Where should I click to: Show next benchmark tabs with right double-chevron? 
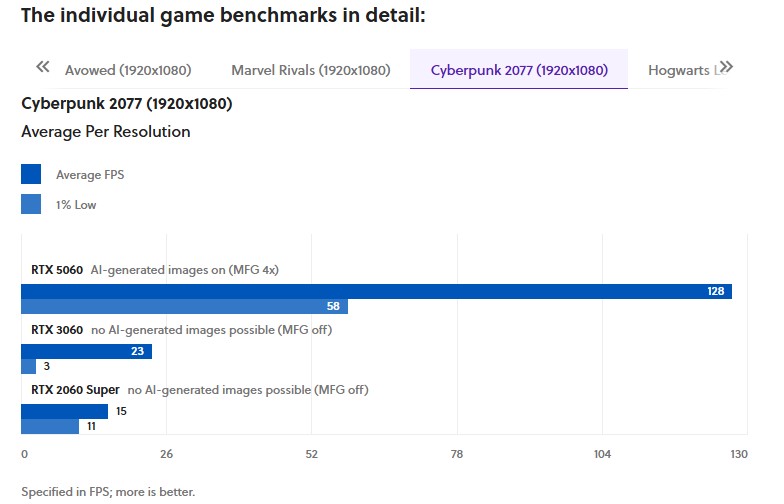(x=726, y=67)
